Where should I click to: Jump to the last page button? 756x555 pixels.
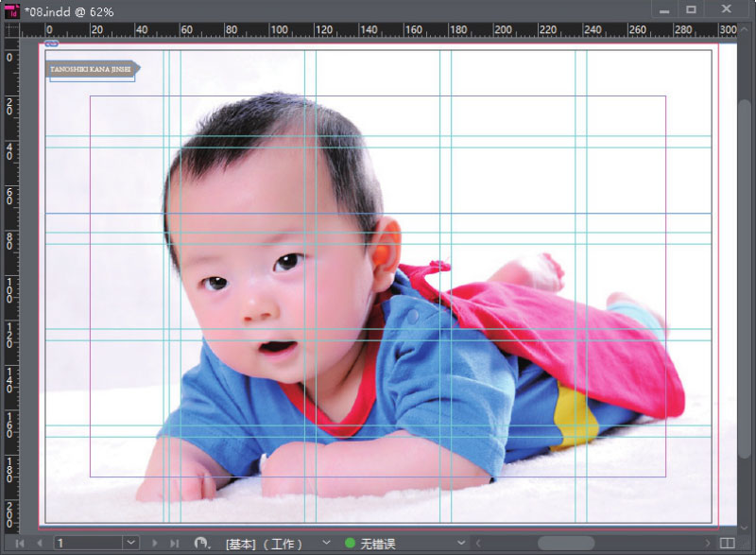(x=175, y=544)
